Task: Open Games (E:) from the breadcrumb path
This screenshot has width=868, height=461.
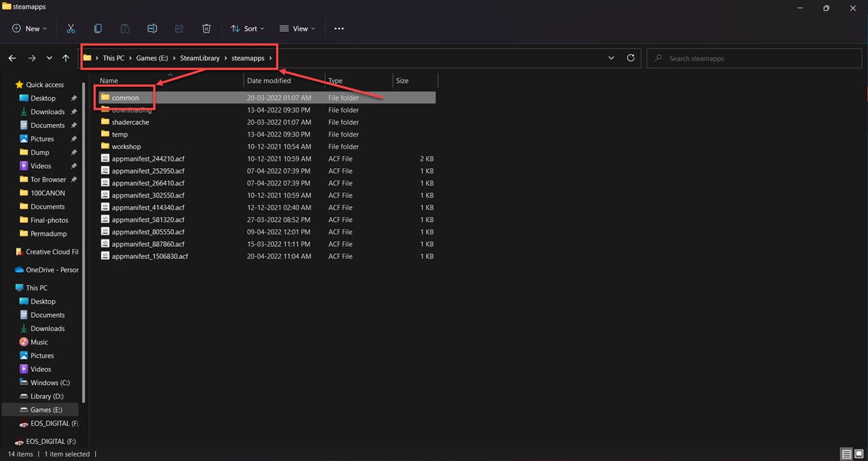Action: coord(152,58)
